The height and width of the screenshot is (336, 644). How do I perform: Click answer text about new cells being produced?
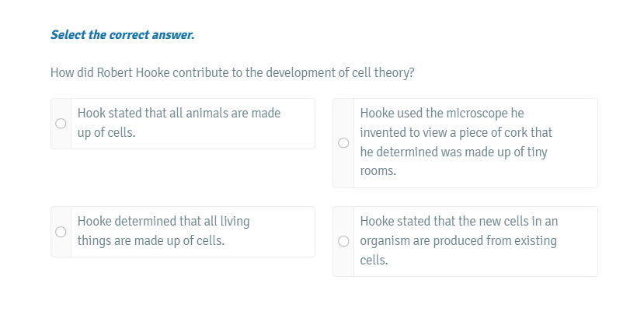[x=458, y=240]
